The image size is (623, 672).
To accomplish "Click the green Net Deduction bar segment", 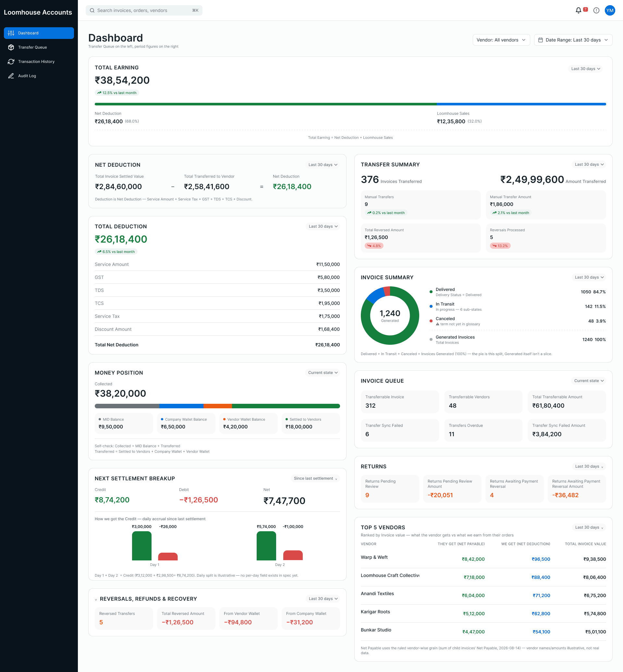I will 266,104.
